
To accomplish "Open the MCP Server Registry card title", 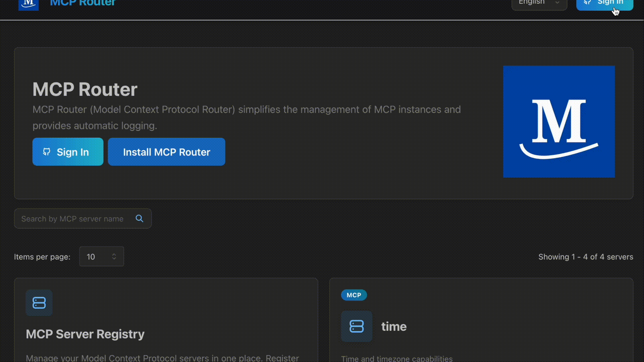I will (85, 334).
